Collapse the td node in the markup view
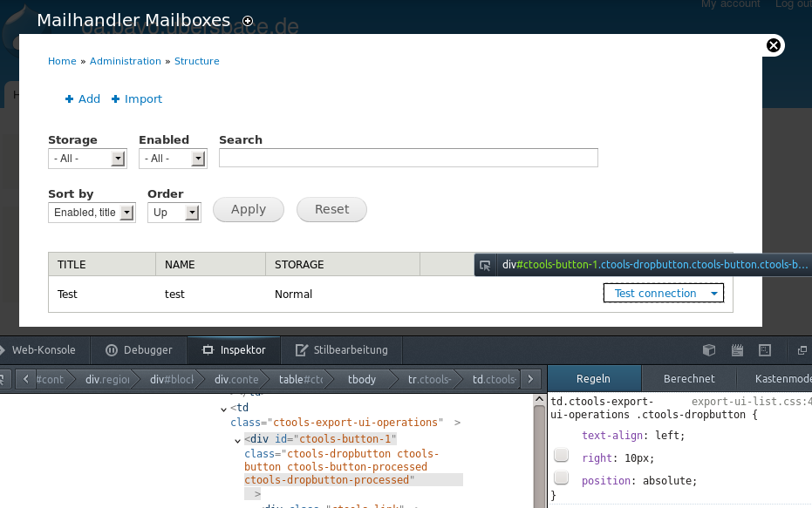The height and width of the screenshot is (508, 812). point(224,407)
